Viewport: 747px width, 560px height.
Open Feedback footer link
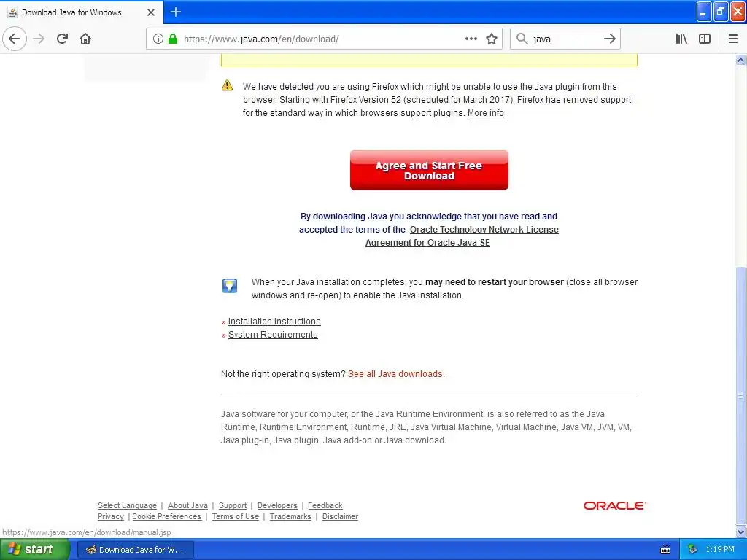(325, 505)
